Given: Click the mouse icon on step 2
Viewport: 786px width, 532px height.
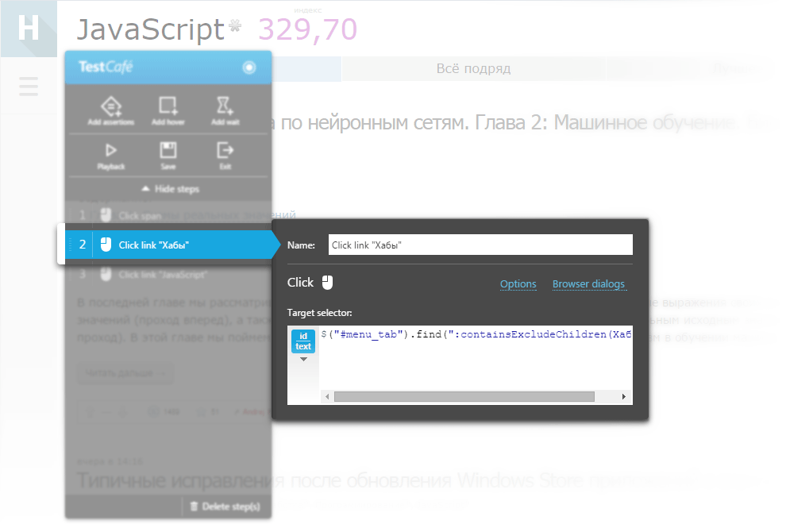Looking at the screenshot, I should pyautogui.click(x=106, y=245).
